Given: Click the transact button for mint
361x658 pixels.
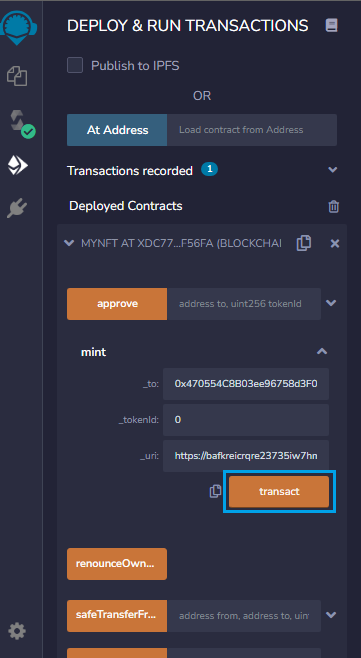Looking at the screenshot, I should coord(279,491).
